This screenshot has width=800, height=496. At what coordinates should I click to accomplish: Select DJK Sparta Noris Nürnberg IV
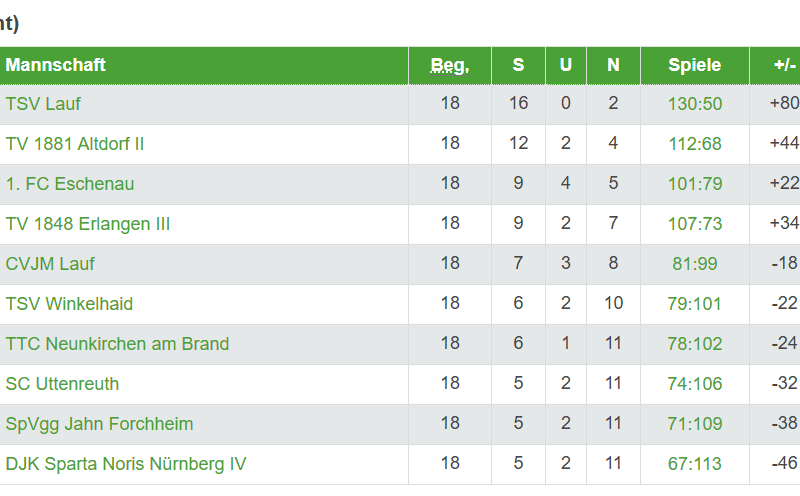[126, 464]
